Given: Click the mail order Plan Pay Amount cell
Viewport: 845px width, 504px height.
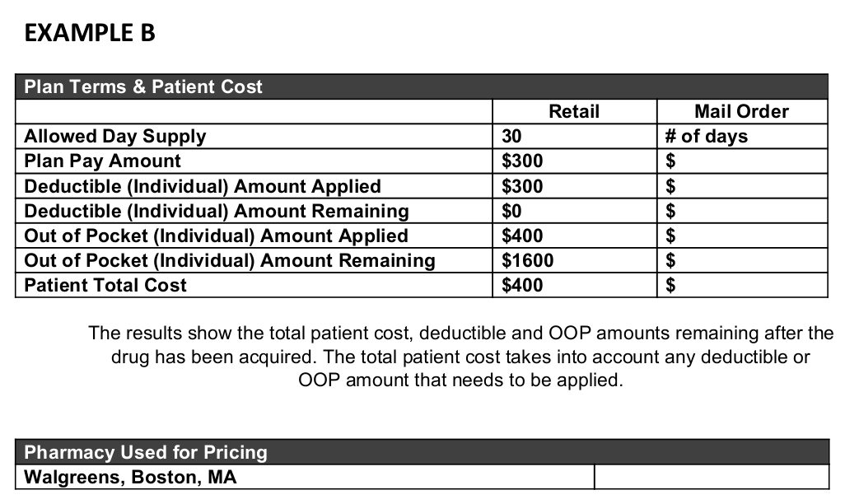Looking at the screenshot, I should pyautogui.click(x=742, y=161).
